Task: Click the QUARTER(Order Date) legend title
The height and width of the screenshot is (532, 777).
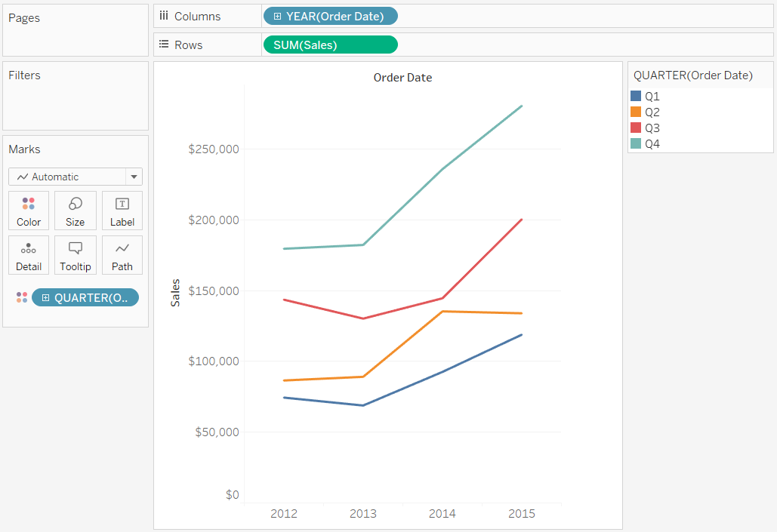Action: coord(692,75)
